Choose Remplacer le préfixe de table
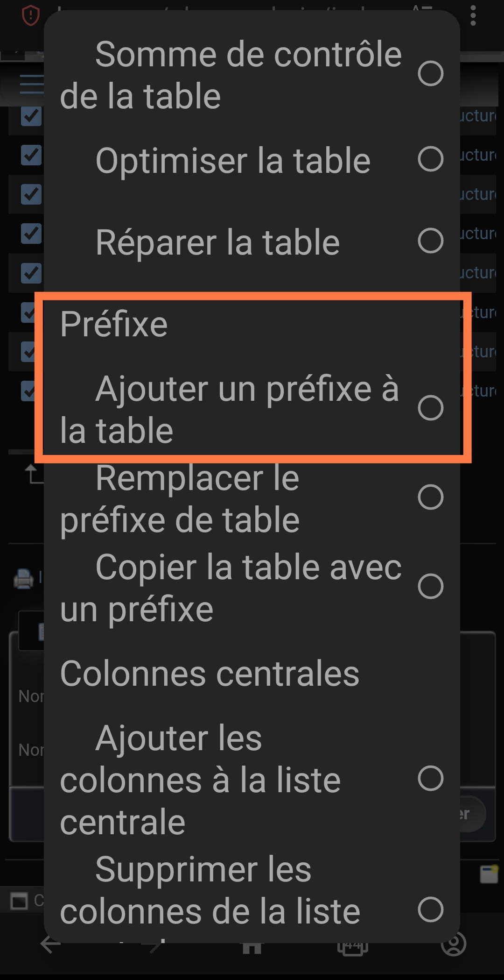This screenshot has height=980, width=504. (x=252, y=498)
